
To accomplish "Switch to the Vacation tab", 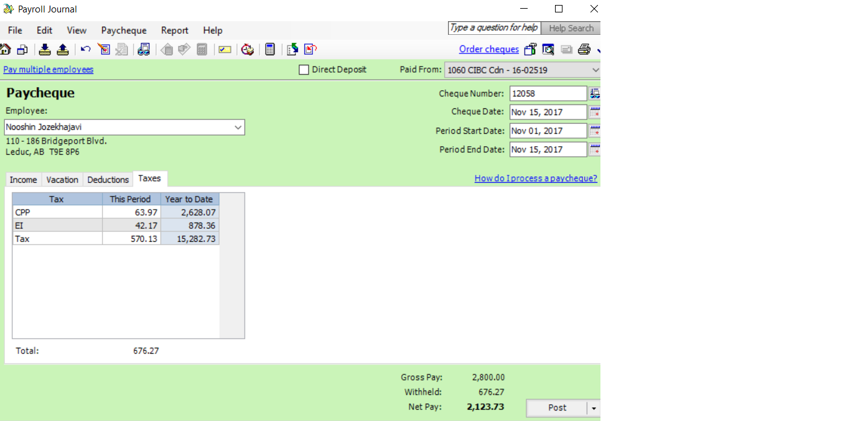I will coord(62,180).
